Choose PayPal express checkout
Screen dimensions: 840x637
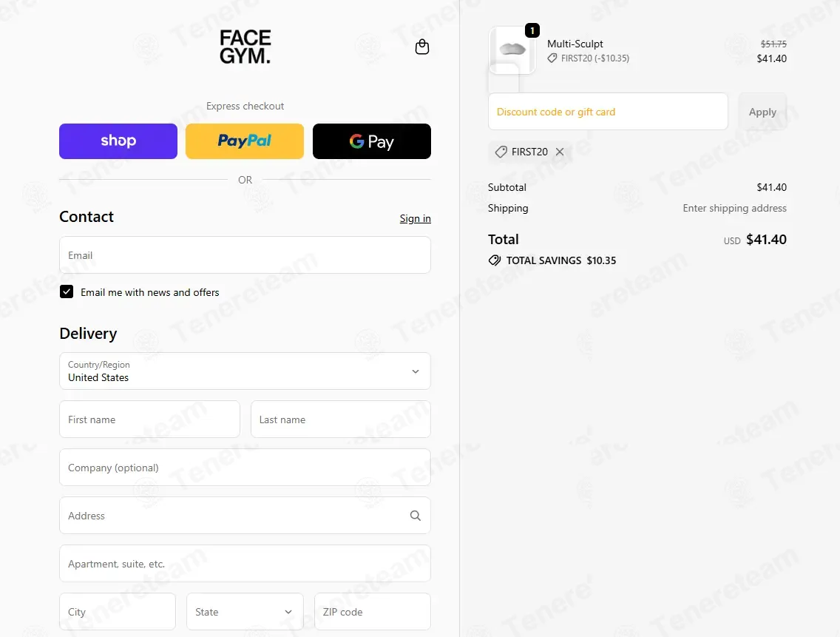(245, 141)
